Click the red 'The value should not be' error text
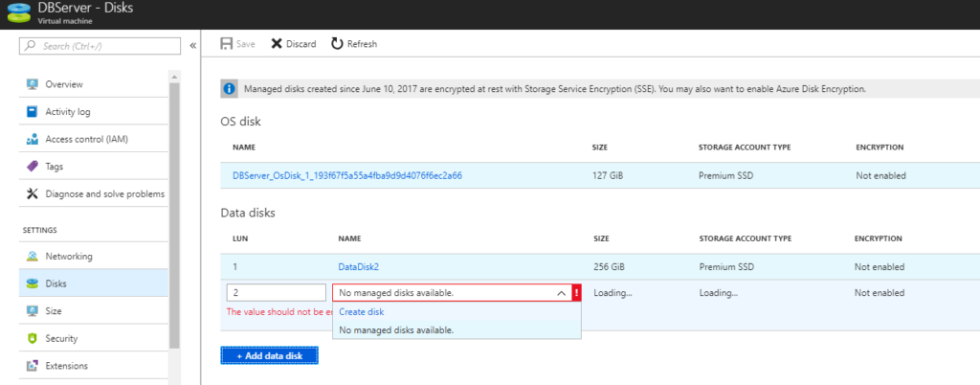 (x=279, y=312)
